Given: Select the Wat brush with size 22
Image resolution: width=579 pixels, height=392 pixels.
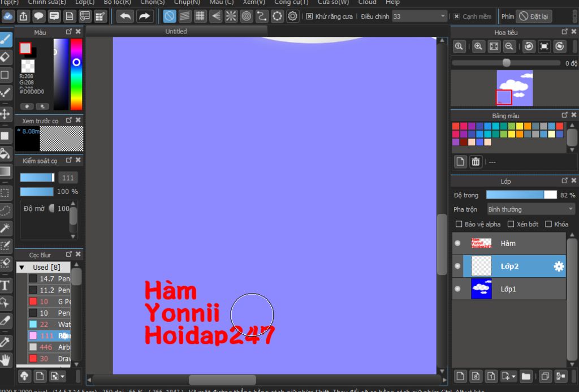Looking at the screenshot, I should [49, 324].
